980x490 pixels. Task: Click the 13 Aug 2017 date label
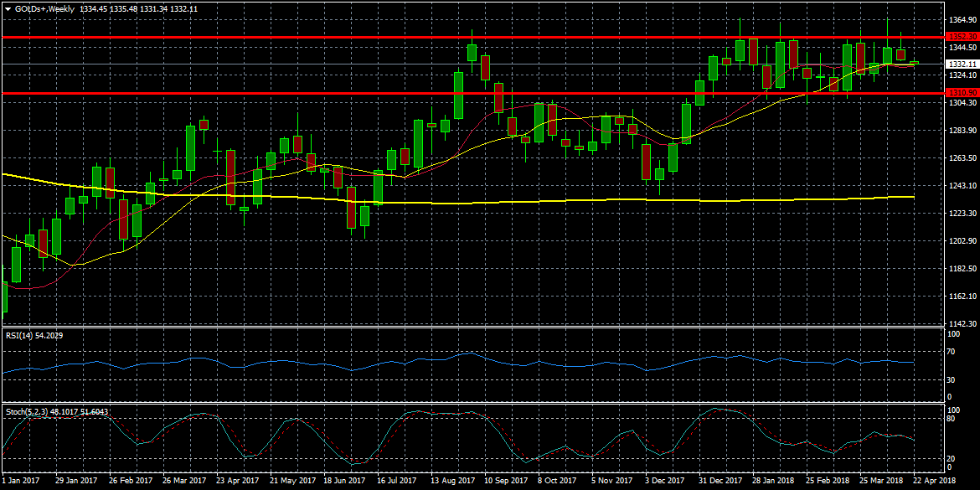coord(452,482)
